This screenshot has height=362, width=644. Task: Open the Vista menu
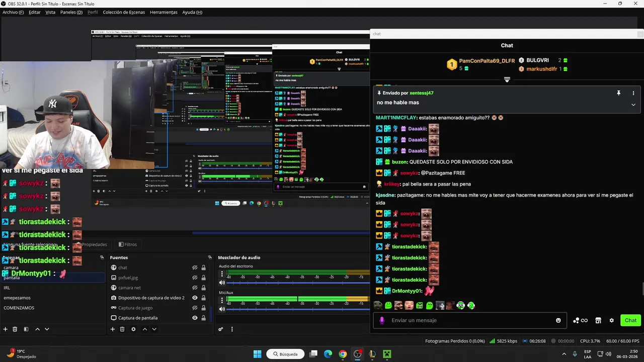50,12
